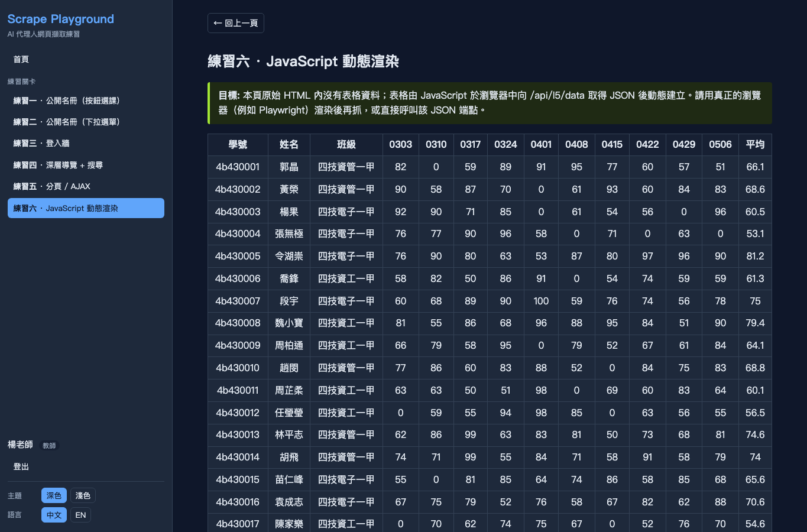Click the name 苗仁峰
This screenshot has height=532, width=807.
(289, 479)
